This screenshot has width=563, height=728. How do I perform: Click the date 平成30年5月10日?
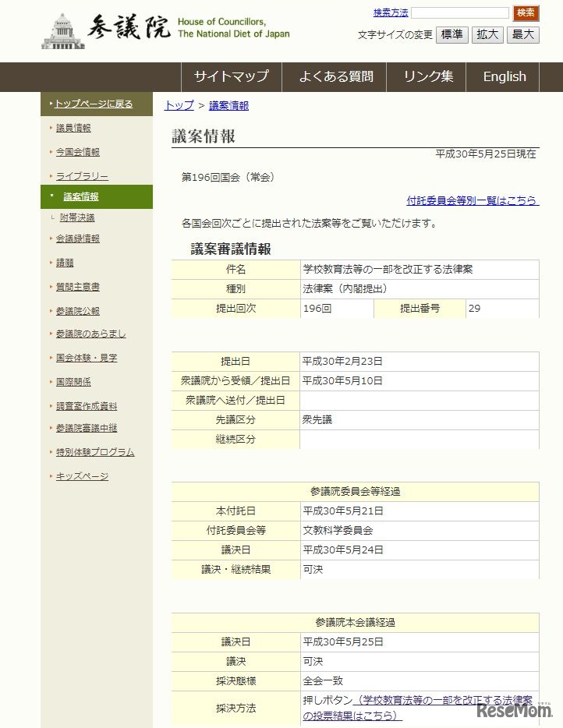pos(342,380)
